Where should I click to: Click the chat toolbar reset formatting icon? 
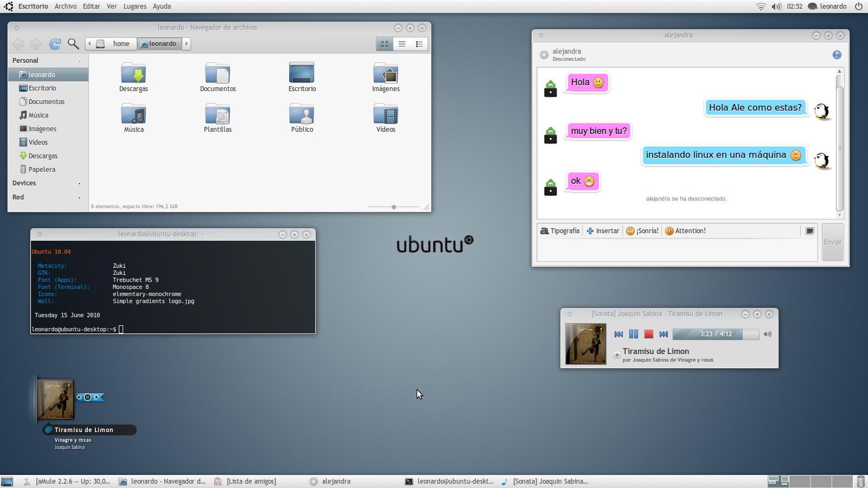pos(809,231)
